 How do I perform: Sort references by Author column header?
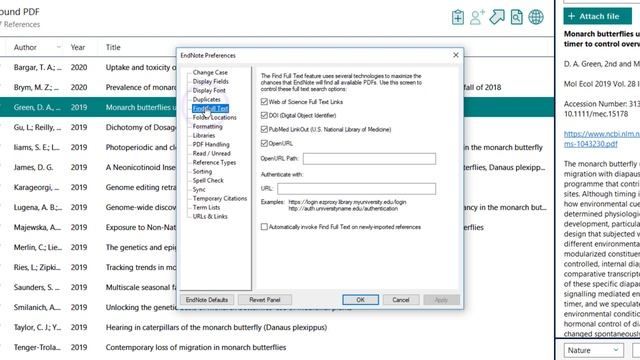tap(25, 47)
